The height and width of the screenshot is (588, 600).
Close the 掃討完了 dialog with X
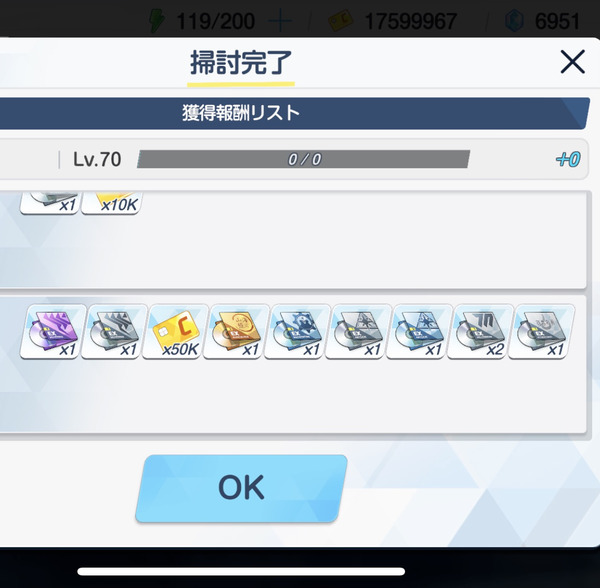click(572, 61)
